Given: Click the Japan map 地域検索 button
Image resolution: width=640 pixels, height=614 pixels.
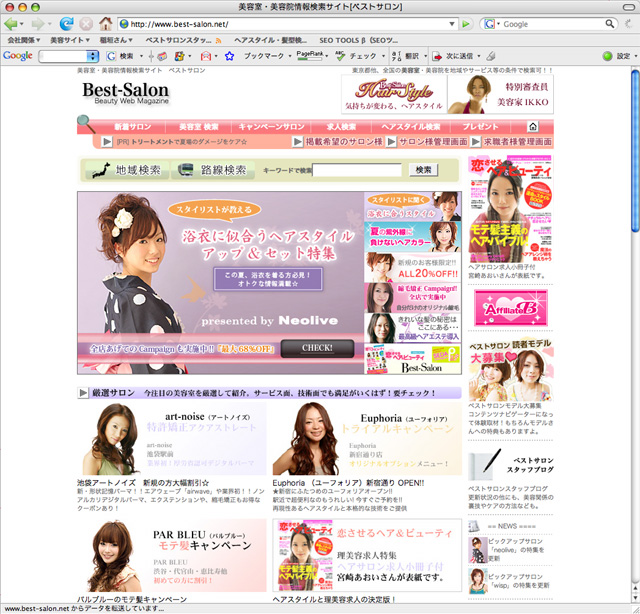Looking at the screenshot, I should pyautogui.click(x=127, y=170).
